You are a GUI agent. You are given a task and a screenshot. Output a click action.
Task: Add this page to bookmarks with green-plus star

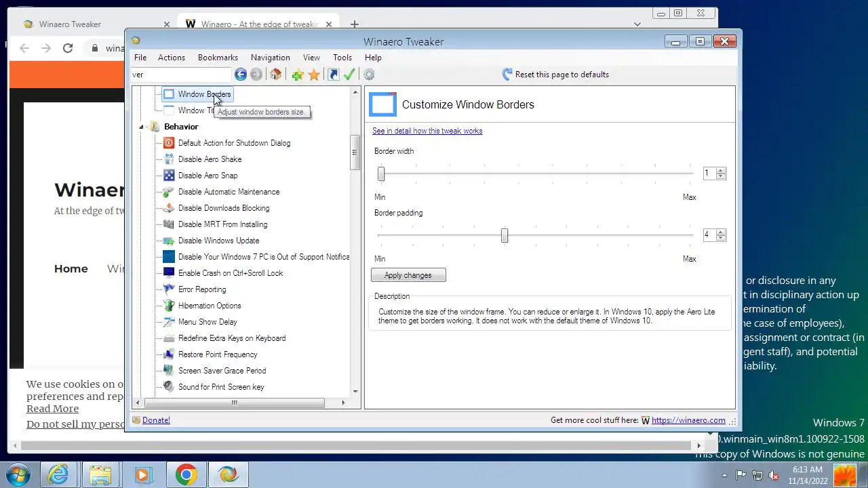coord(297,75)
